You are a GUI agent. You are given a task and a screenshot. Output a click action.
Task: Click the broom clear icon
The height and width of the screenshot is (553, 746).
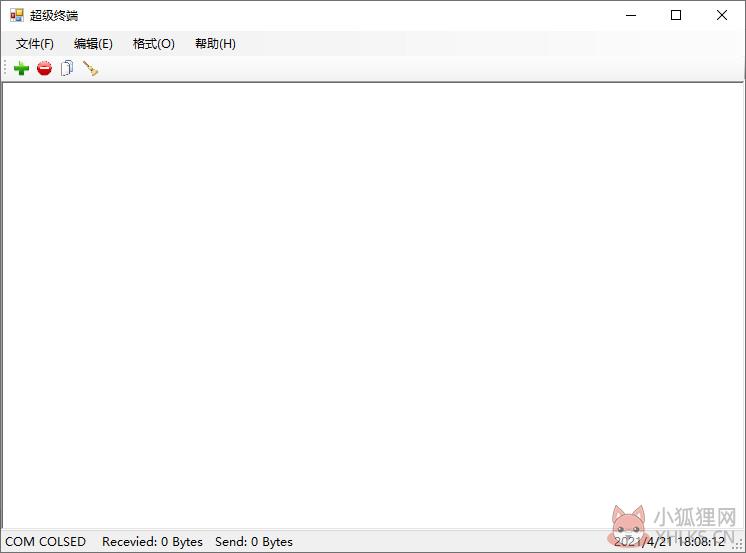[90, 69]
